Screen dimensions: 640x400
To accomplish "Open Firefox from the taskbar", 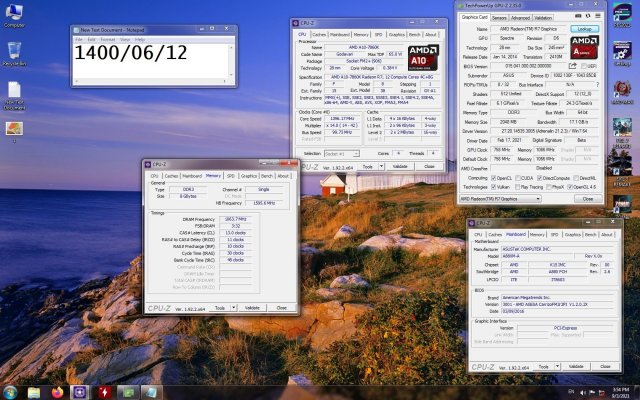I will (x=56, y=390).
